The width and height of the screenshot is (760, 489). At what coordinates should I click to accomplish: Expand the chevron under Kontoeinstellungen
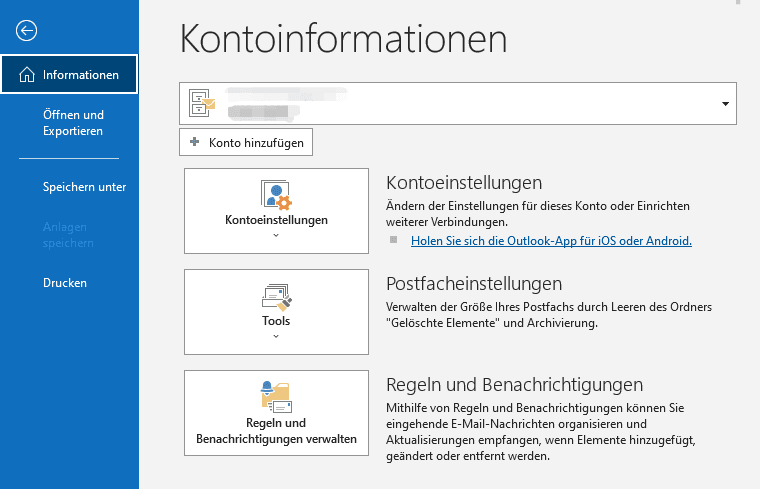(276, 236)
